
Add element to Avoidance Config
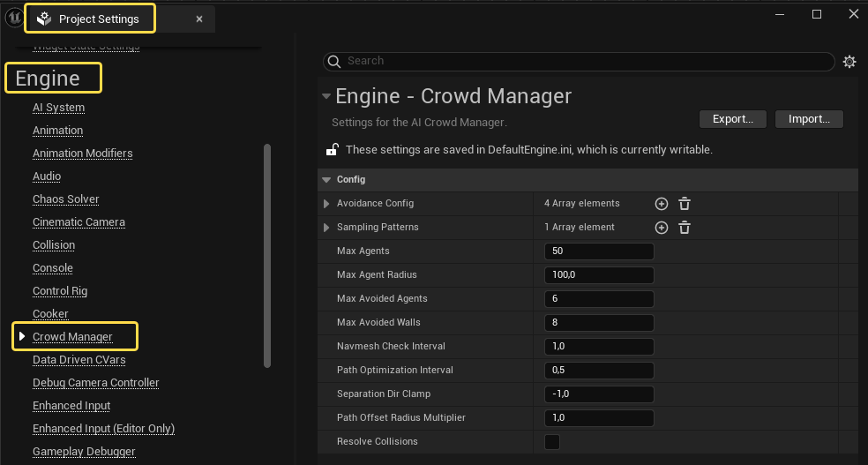[661, 204]
